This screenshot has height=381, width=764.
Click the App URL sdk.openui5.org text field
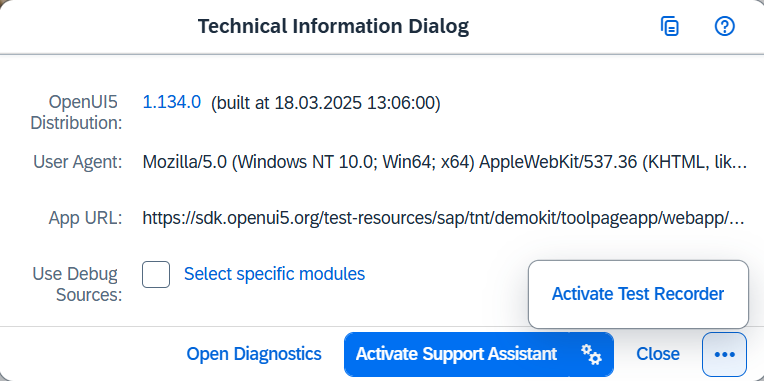(x=444, y=219)
